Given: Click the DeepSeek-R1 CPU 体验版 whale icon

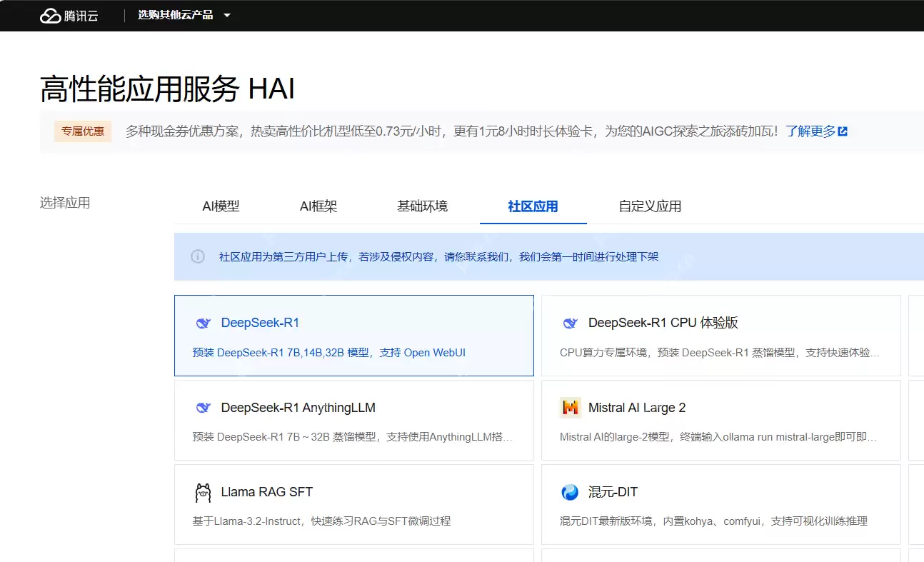Looking at the screenshot, I should coord(569,323).
